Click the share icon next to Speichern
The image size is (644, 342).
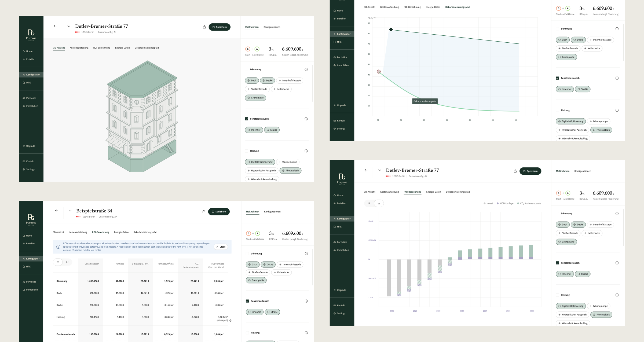[x=204, y=27]
